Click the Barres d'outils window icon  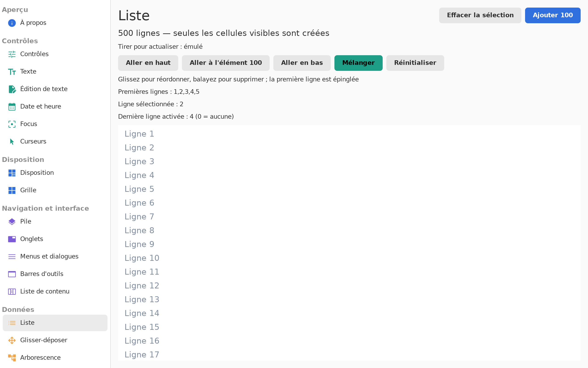point(12,274)
